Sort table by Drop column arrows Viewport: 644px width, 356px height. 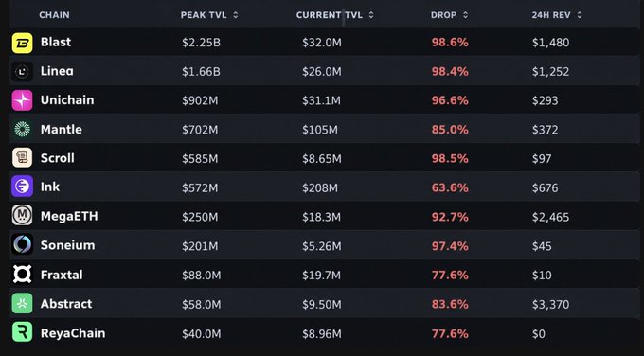465,15
